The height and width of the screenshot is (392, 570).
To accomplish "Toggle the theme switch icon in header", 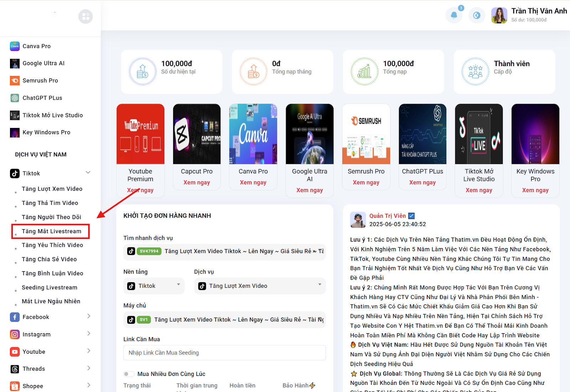I will [477, 15].
